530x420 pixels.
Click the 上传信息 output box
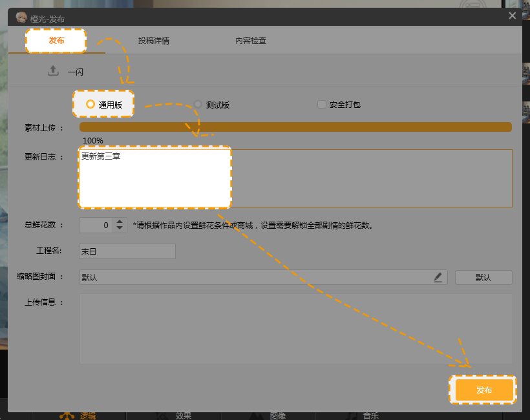[x=295, y=328]
